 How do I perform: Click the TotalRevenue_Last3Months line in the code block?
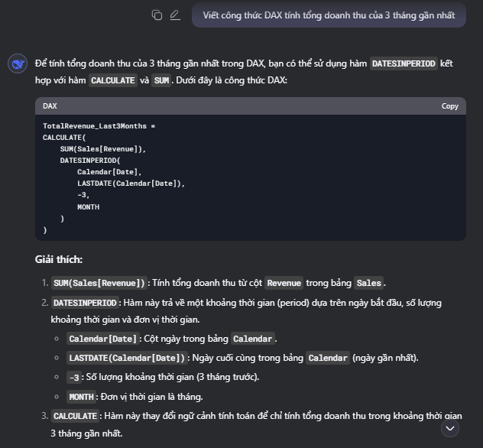pos(99,125)
